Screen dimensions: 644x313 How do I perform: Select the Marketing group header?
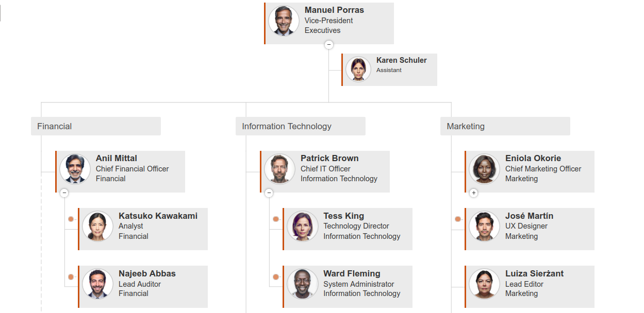[x=505, y=126]
